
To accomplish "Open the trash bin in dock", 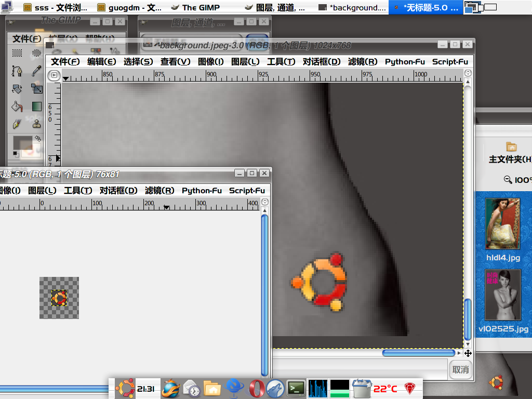I will 362,389.
